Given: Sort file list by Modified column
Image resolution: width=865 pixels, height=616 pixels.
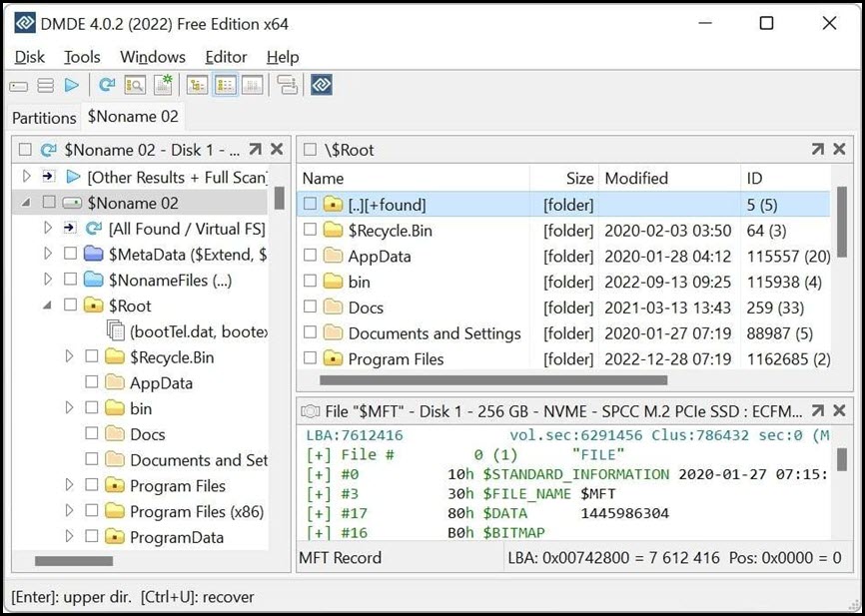Looking at the screenshot, I should coord(669,178).
